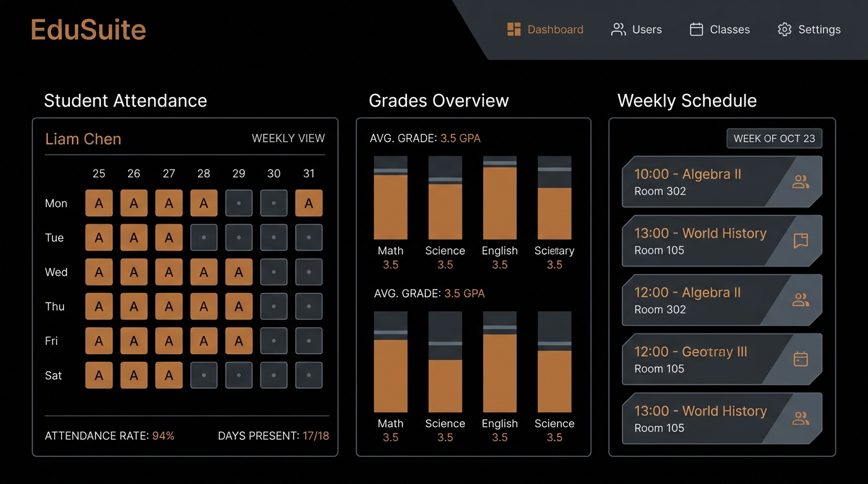The width and height of the screenshot is (868, 484).
Task: Click the bookmark icon on World History card
Action: (x=801, y=241)
